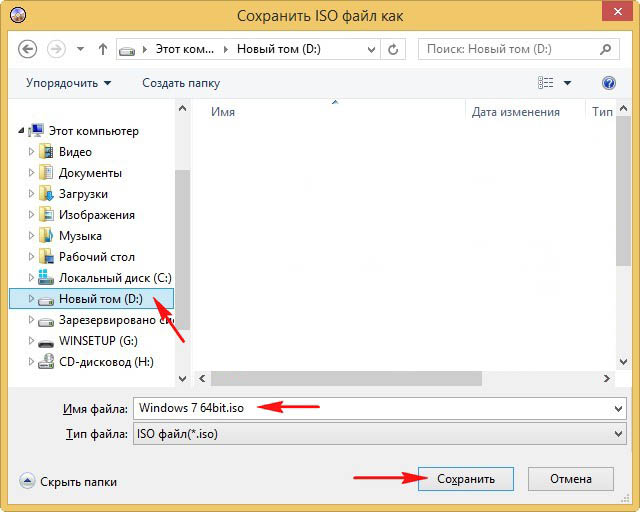Open Help with the question mark icon

609,83
